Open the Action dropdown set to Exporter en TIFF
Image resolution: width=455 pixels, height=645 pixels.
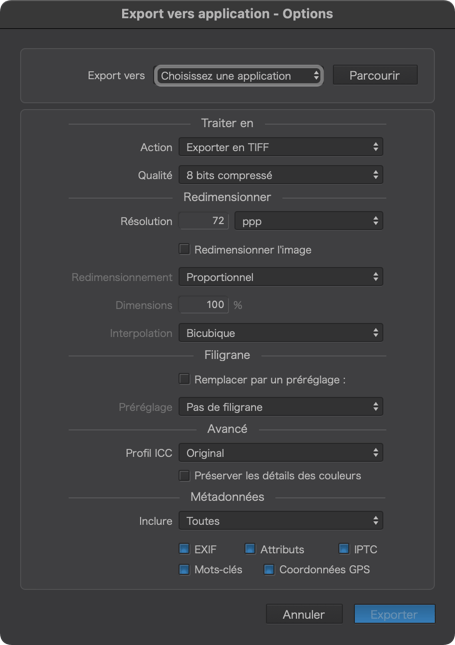(281, 147)
